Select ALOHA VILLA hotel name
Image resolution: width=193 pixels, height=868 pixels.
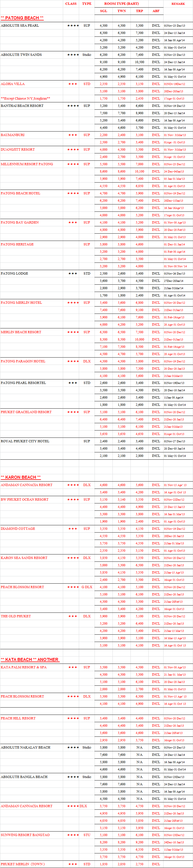click(x=12, y=84)
